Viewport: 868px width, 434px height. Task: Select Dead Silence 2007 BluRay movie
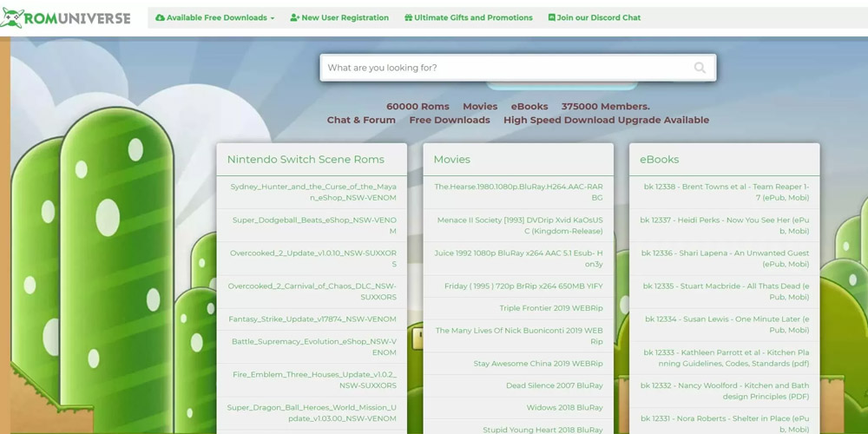click(x=554, y=385)
